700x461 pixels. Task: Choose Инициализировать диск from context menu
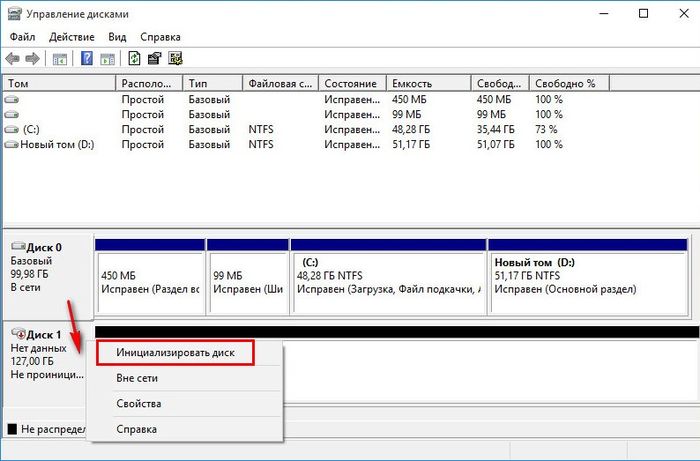(175, 353)
